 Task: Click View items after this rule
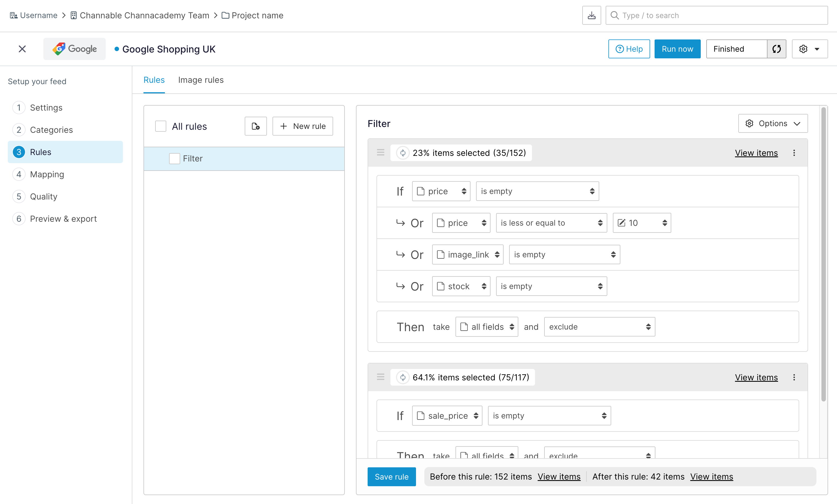(x=711, y=476)
